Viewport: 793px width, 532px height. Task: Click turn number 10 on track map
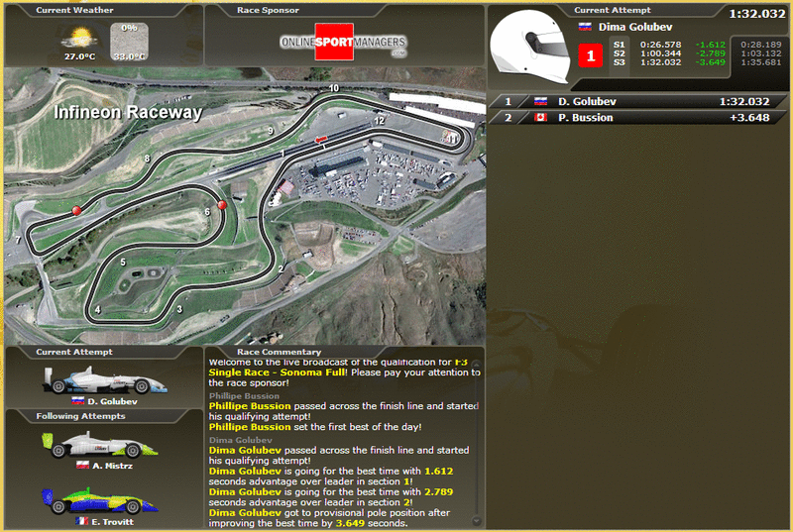point(334,88)
